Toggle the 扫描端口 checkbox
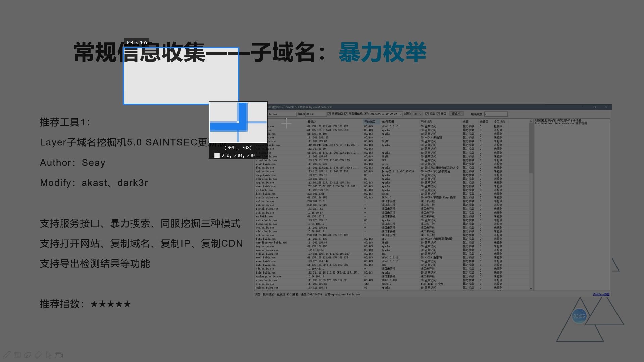 point(329,114)
